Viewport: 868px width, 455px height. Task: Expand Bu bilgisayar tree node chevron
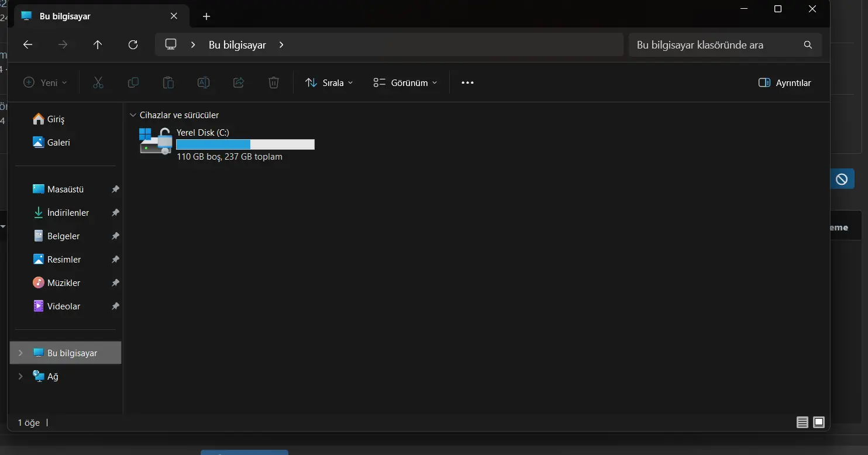pyautogui.click(x=20, y=353)
